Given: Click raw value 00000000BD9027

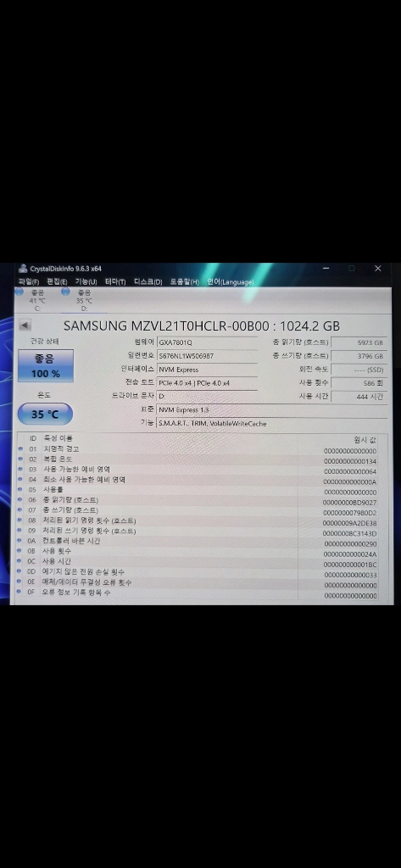Looking at the screenshot, I should 350,503.
